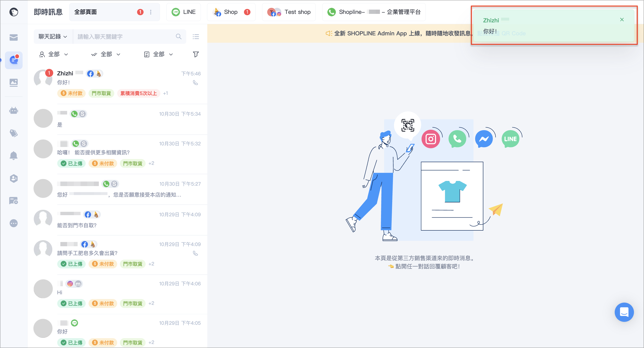Click the funnel filter icon
This screenshot has height=348, width=644.
click(x=196, y=54)
